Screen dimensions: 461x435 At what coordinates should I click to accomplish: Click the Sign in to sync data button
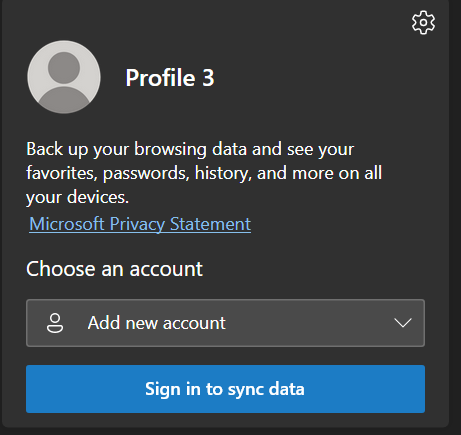pos(225,389)
